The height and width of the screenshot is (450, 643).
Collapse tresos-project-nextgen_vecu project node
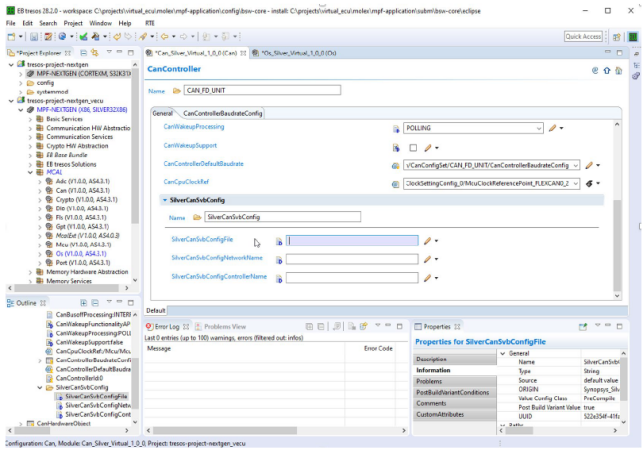tap(11, 101)
